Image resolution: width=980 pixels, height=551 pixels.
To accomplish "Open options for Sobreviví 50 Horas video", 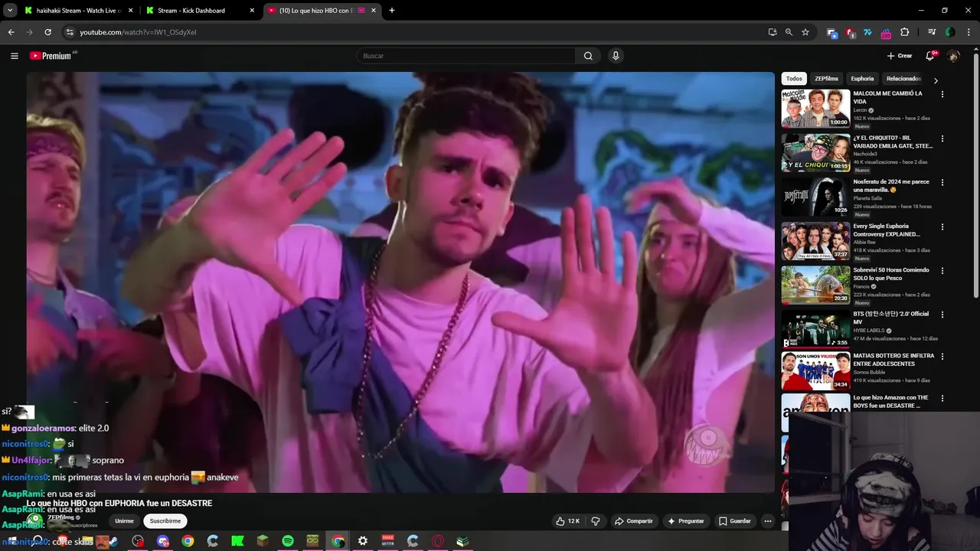I will pos(942,271).
